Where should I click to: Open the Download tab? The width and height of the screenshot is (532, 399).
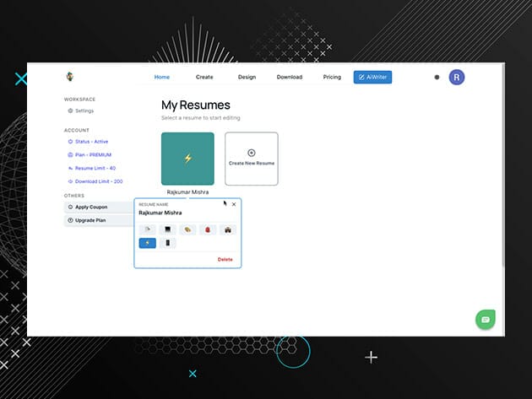click(289, 77)
